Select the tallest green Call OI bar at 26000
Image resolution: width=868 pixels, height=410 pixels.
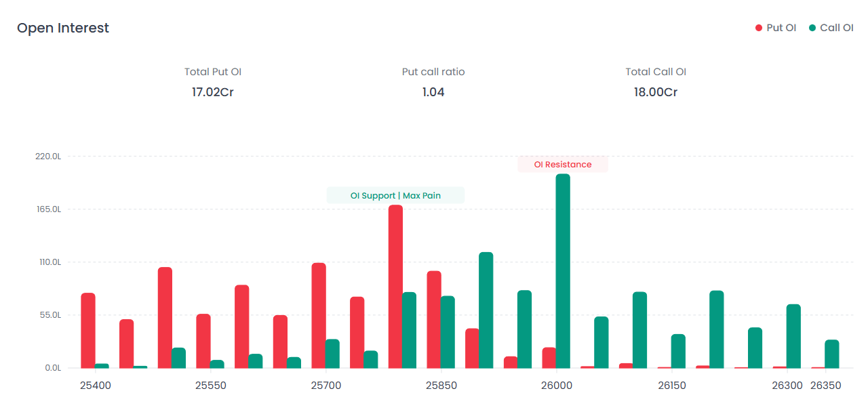pyautogui.click(x=563, y=271)
